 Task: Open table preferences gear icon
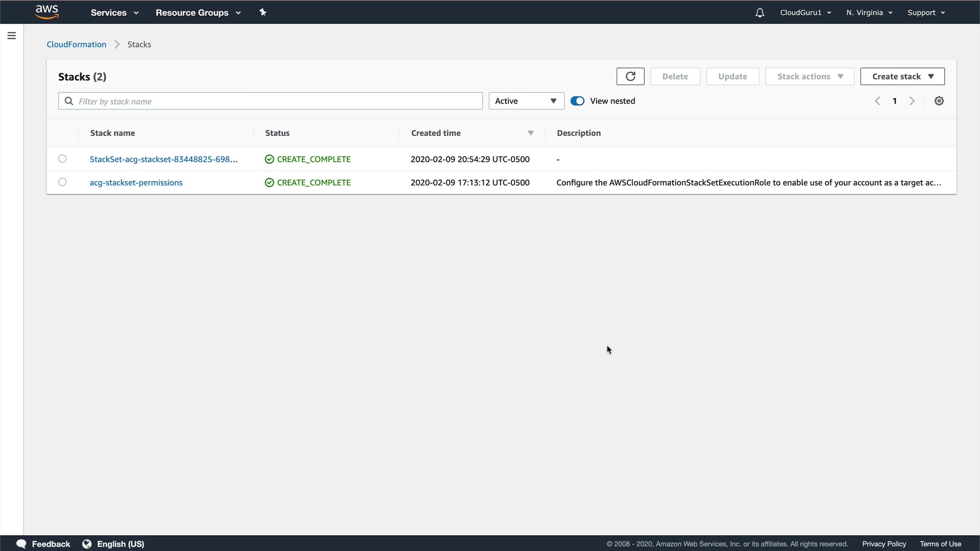point(939,101)
